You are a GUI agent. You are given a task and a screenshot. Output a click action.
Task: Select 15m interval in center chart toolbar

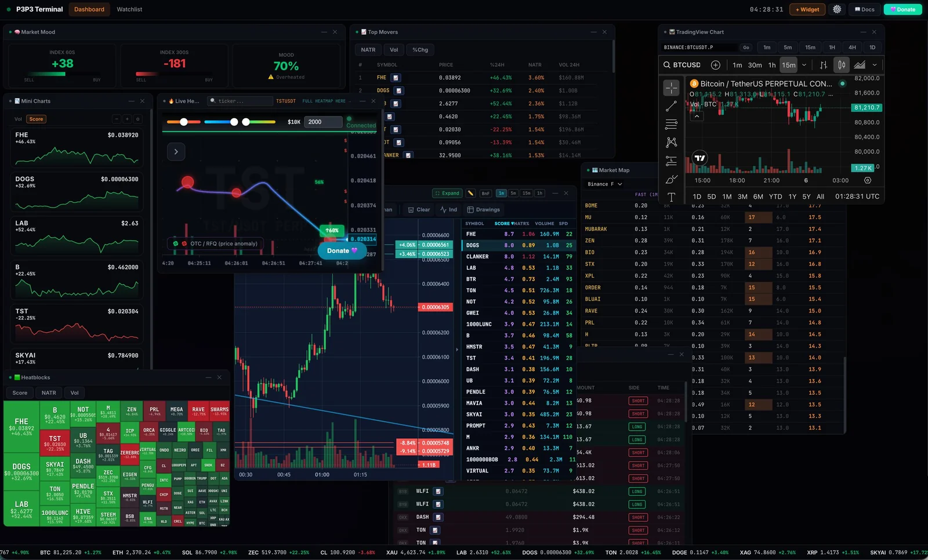[526, 193]
